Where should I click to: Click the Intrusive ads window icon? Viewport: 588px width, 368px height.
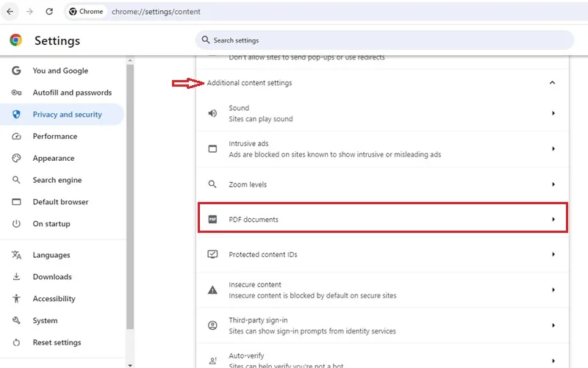tap(212, 149)
